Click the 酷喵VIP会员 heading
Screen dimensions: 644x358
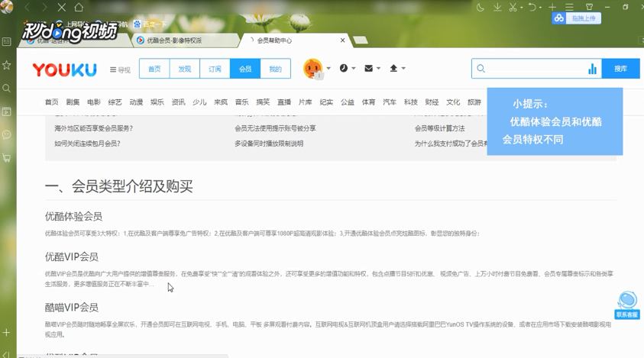point(72,307)
